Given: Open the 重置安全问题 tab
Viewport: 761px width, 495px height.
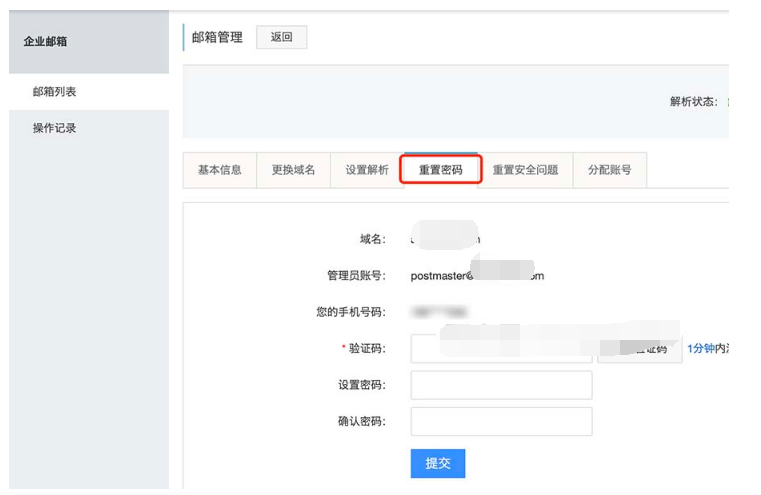Looking at the screenshot, I should (x=526, y=170).
